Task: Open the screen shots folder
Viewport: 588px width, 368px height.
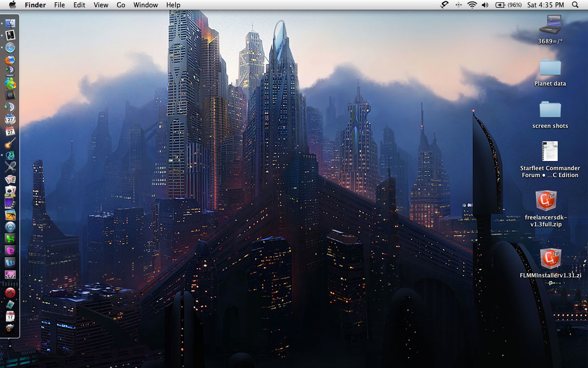Action: coord(550,109)
